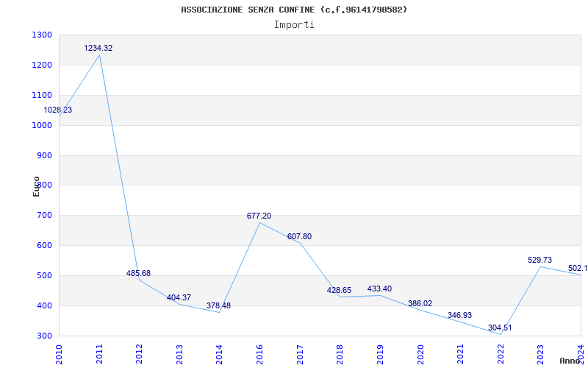Screen dimensions: 588x368
Task: Select data label 485.68
Action: 138,273
